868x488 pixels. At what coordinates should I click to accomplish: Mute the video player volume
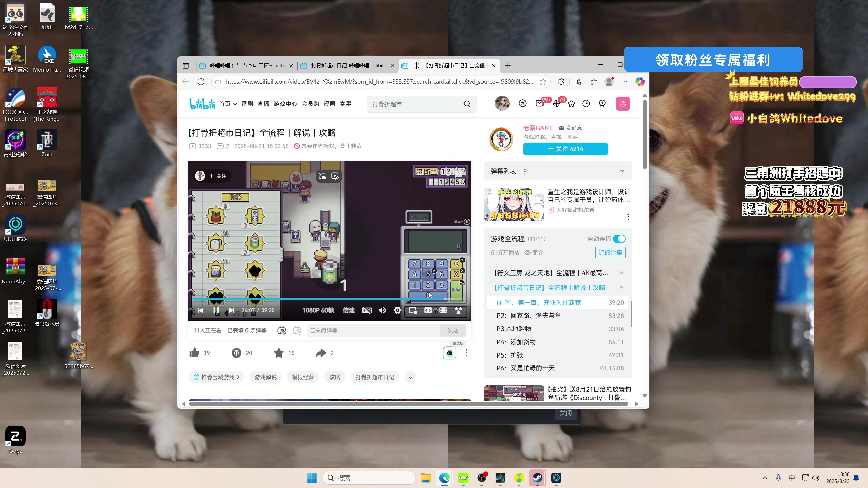[382, 310]
